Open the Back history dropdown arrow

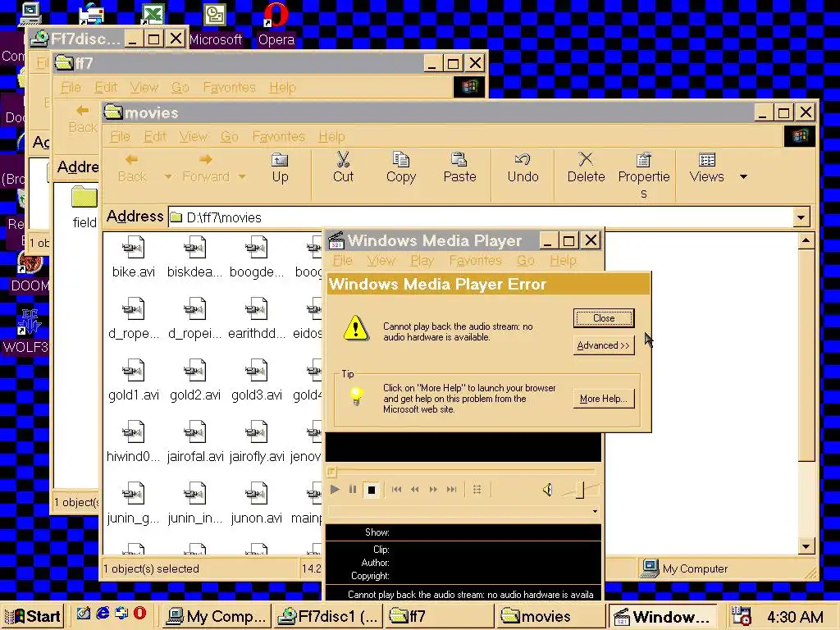tap(168, 176)
